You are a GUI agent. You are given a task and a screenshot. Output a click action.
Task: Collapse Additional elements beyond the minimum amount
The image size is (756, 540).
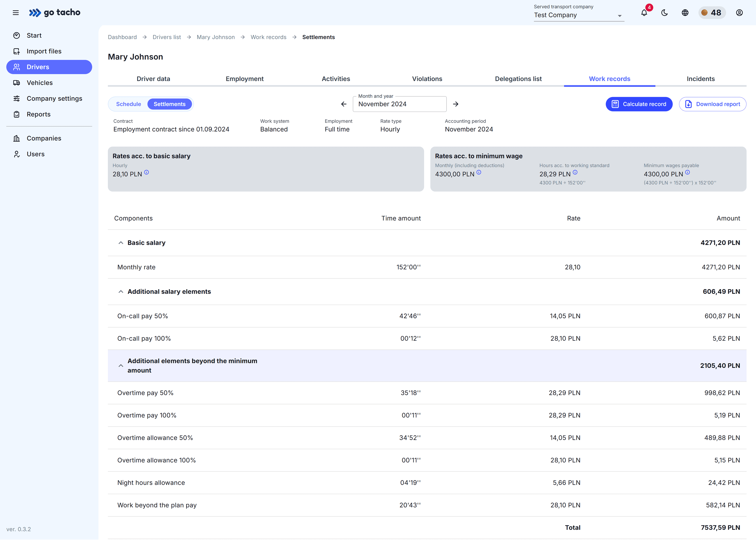(121, 366)
